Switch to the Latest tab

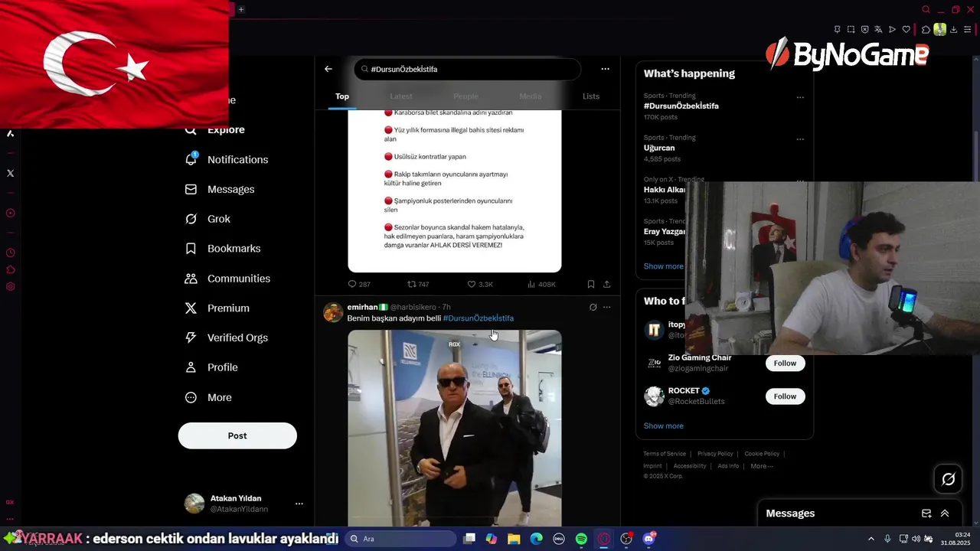(401, 96)
